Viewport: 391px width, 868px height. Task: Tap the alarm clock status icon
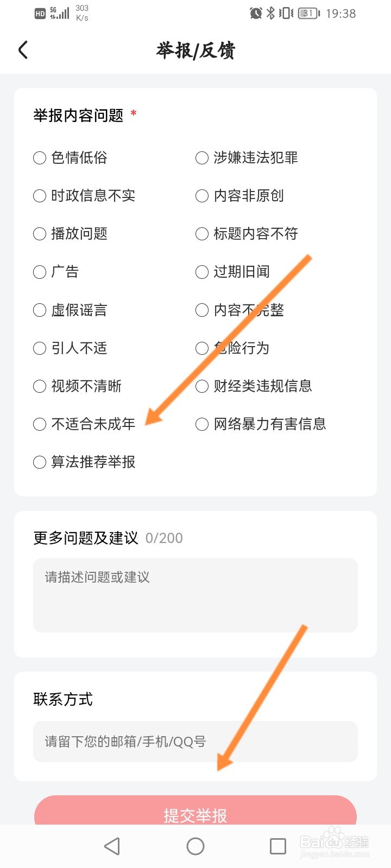coord(256,13)
